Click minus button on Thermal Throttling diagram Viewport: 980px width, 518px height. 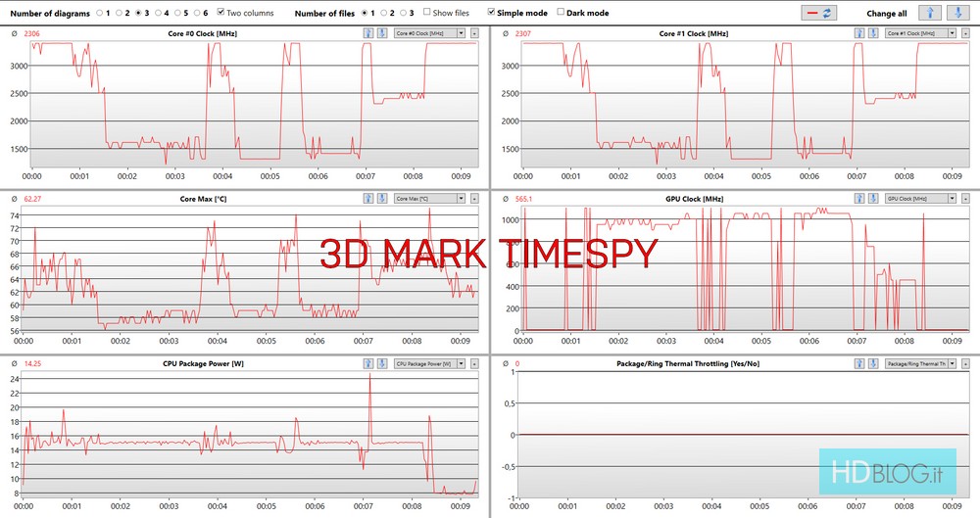(965, 363)
